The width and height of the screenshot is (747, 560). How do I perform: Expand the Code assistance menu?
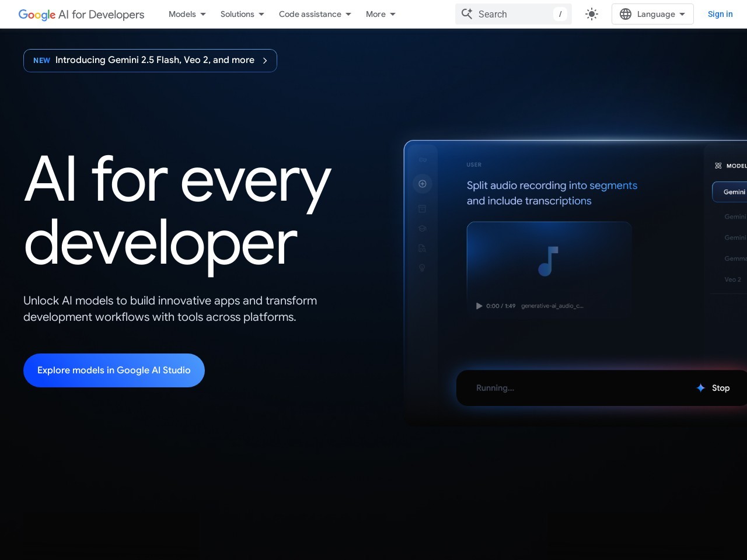click(x=315, y=14)
